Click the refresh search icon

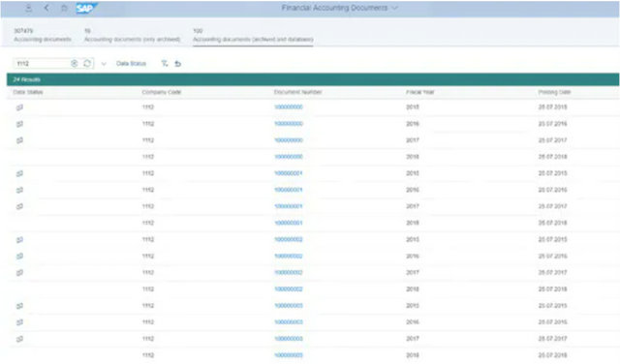pos(87,63)
